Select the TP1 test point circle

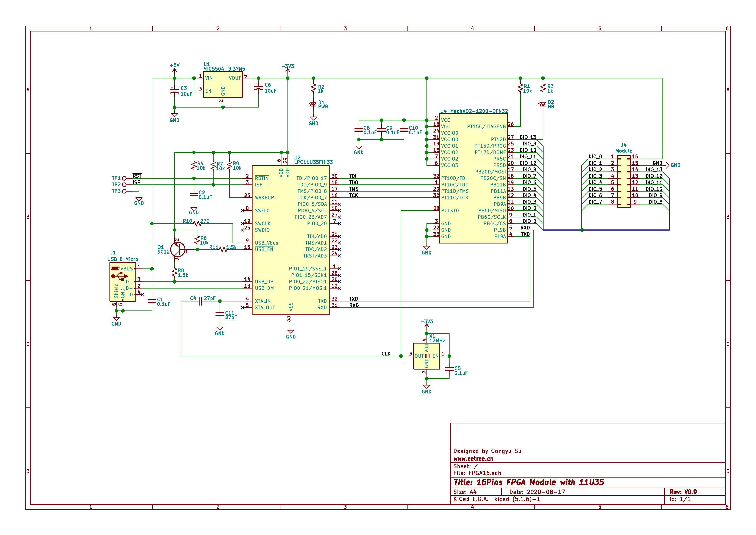(124, 178)
